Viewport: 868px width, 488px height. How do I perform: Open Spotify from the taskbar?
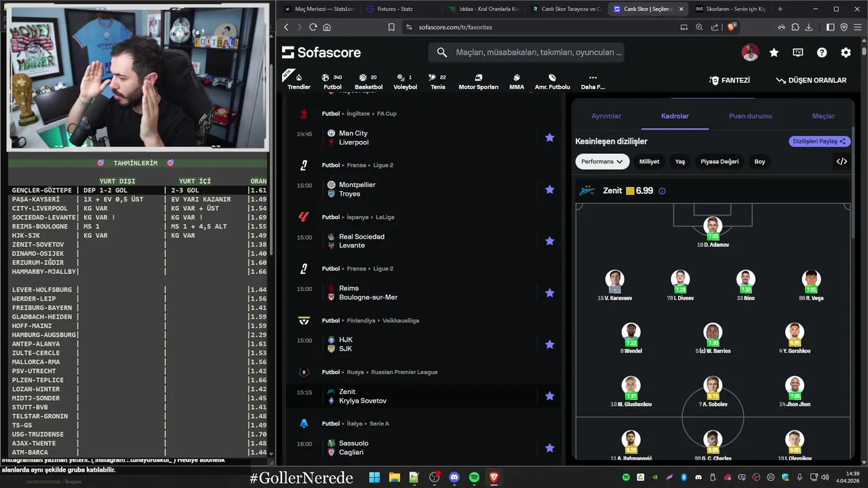[x=474, y=477]
